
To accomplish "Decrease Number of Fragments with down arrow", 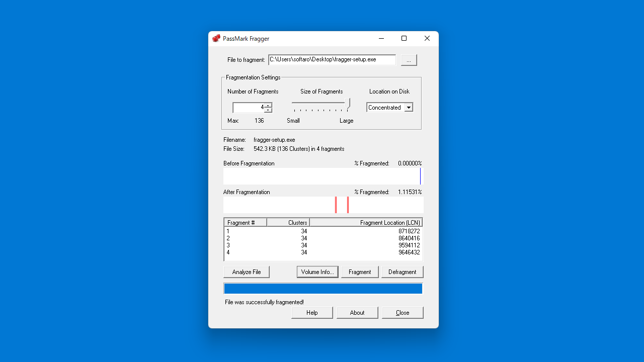I will coord(268,110).
